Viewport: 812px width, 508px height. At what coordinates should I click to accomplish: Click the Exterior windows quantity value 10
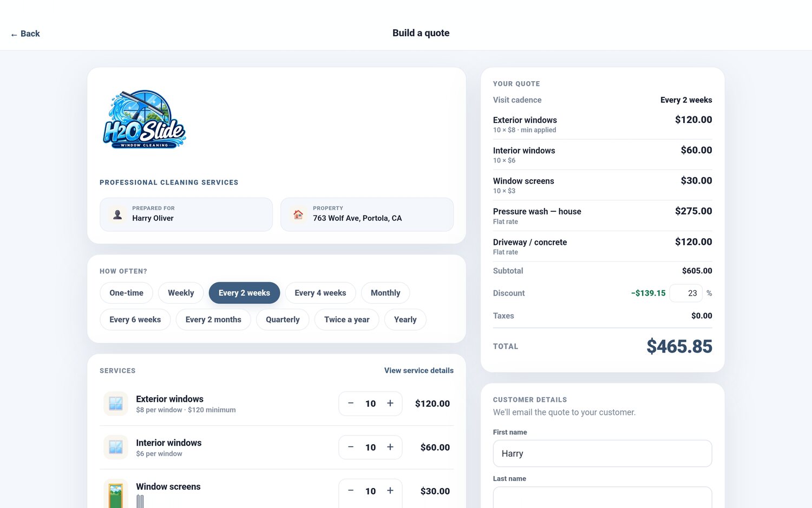370,403
